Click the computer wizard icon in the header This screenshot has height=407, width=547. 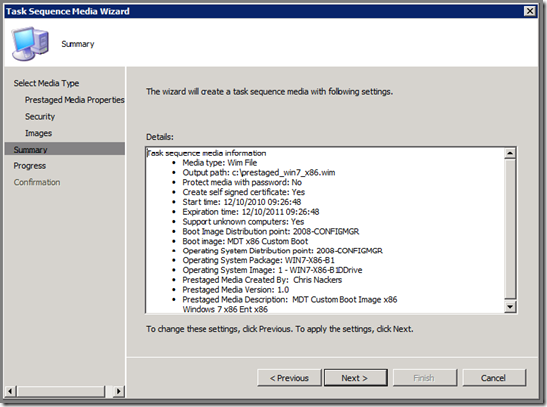click(30, 43)
